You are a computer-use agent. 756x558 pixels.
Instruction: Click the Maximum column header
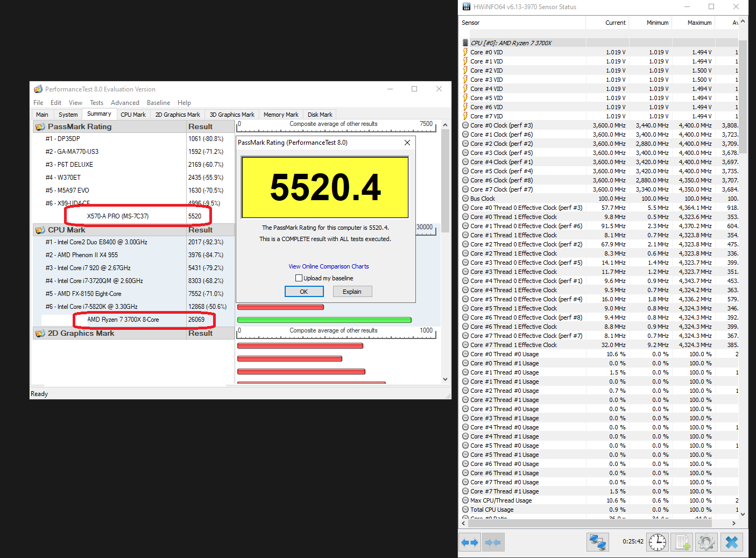(x=693, y=23)
